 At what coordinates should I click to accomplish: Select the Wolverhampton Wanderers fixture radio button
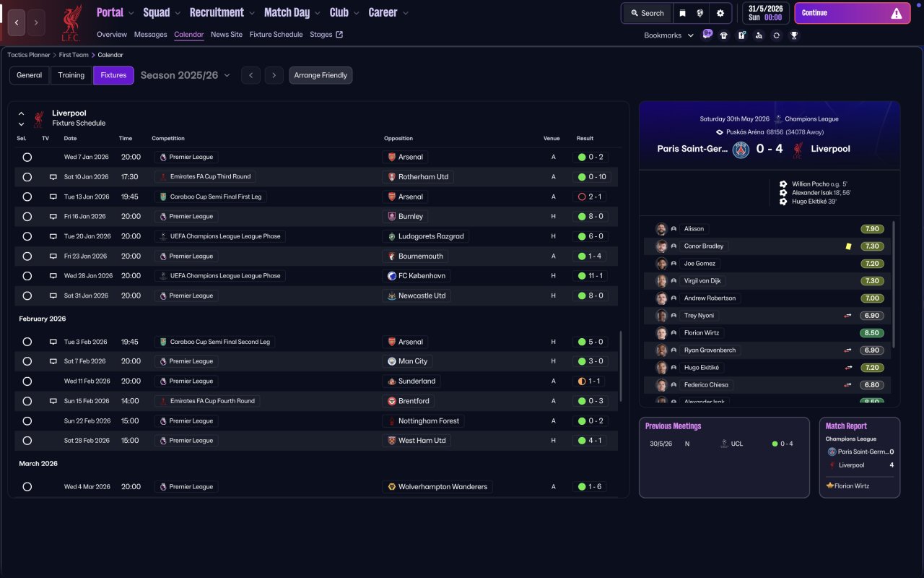tap(27, 487)
